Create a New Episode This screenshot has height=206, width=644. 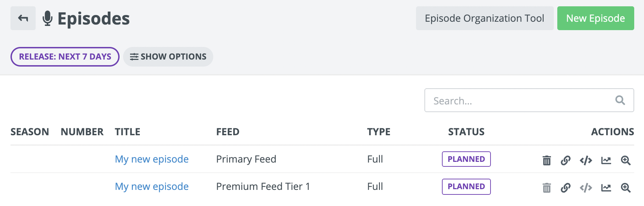point(595,18)
